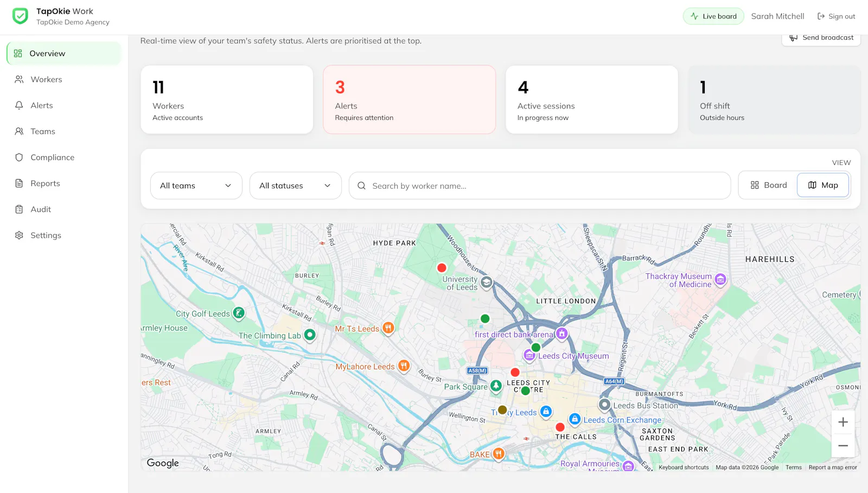This screenshot has height=493, width=868.
Task: Select the red worker marker in Hyde Park
Action: [442, 268]
